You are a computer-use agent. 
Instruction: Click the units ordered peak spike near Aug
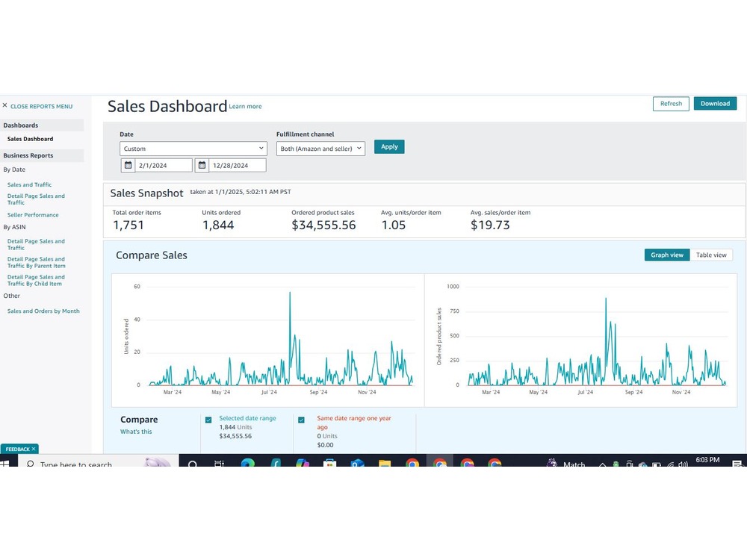(x=290, y=293)
